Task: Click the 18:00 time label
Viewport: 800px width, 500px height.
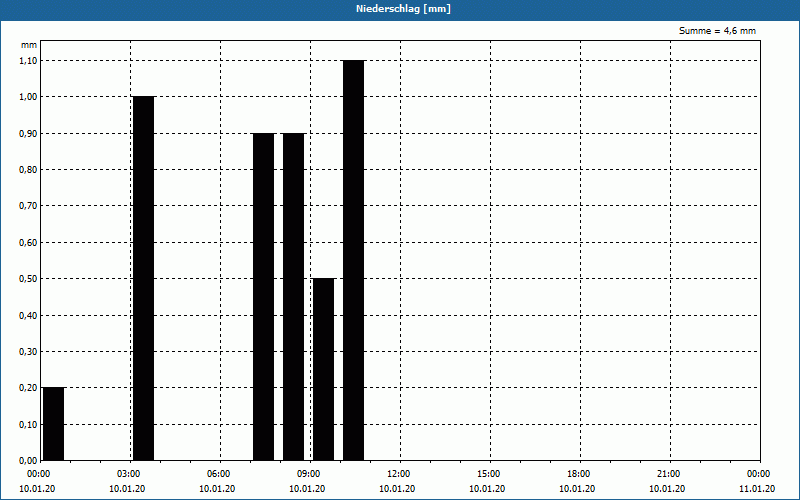Action: click(577, 474)
